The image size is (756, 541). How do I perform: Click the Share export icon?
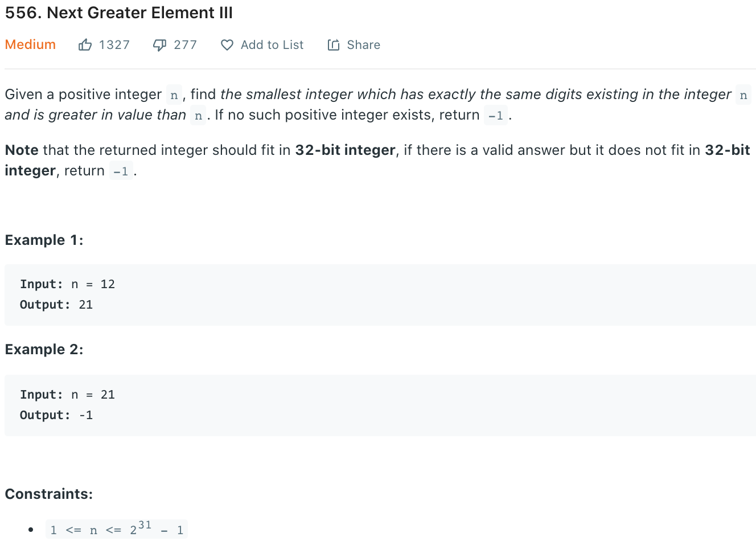point(334,44)
